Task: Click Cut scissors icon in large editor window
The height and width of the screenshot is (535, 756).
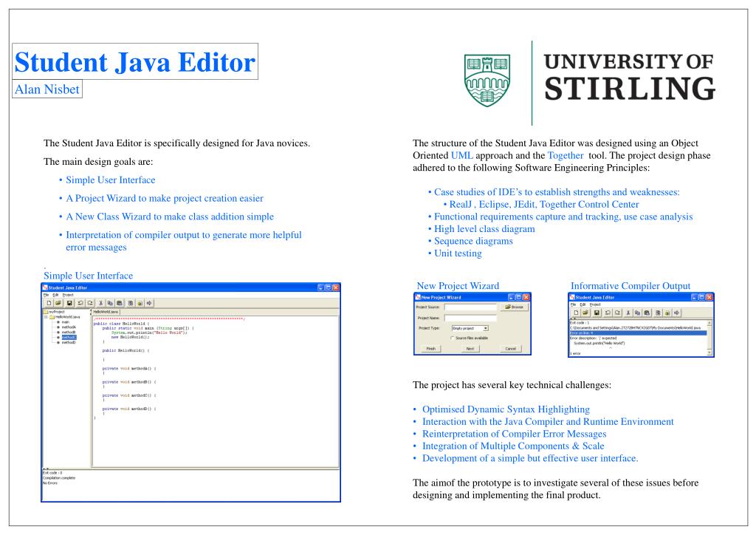Action: 100,303
